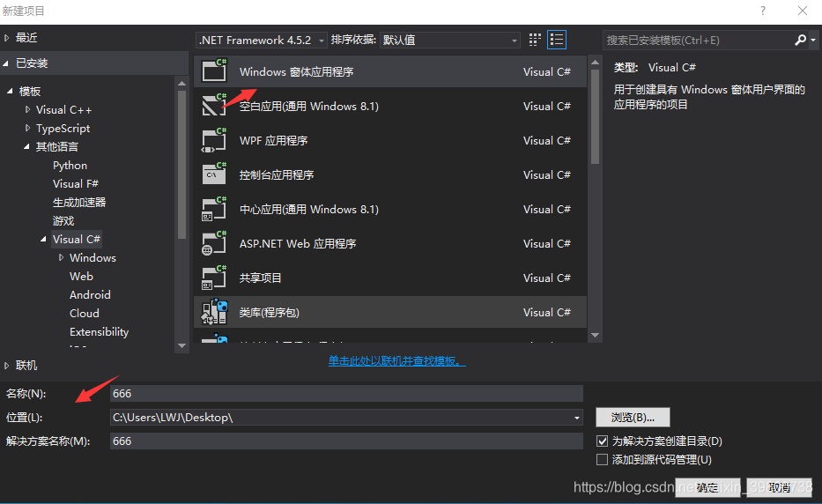Open the search options dropdown arrow

[813, 40]
